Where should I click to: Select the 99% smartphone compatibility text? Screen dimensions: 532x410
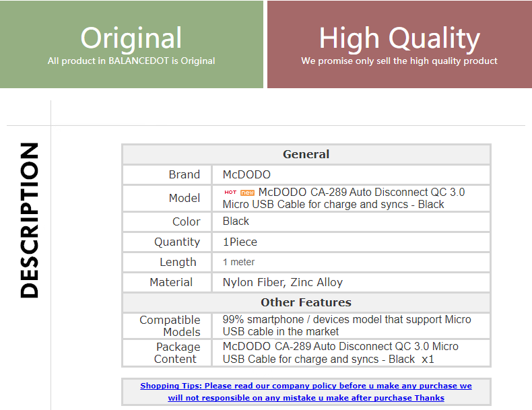(x=347, y=326)
